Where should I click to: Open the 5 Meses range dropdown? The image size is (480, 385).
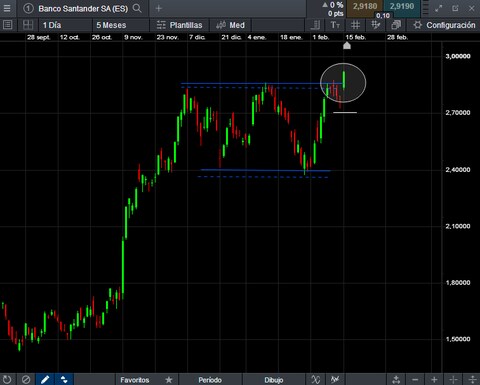pyautogui.click(x=120, y=25)
